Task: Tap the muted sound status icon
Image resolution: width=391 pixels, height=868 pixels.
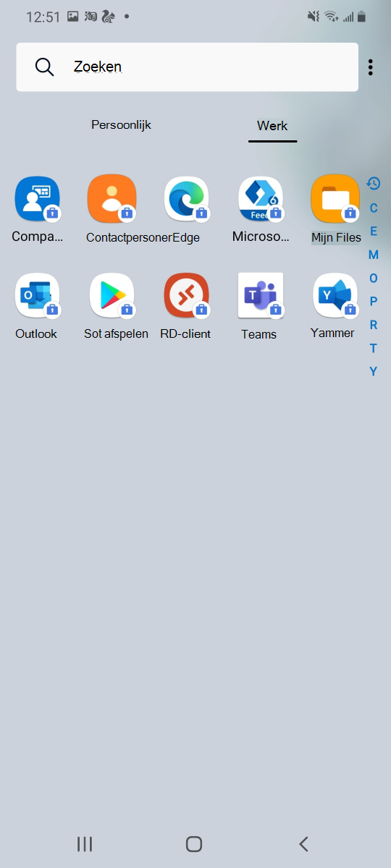Action: click(x=314, y=16)
